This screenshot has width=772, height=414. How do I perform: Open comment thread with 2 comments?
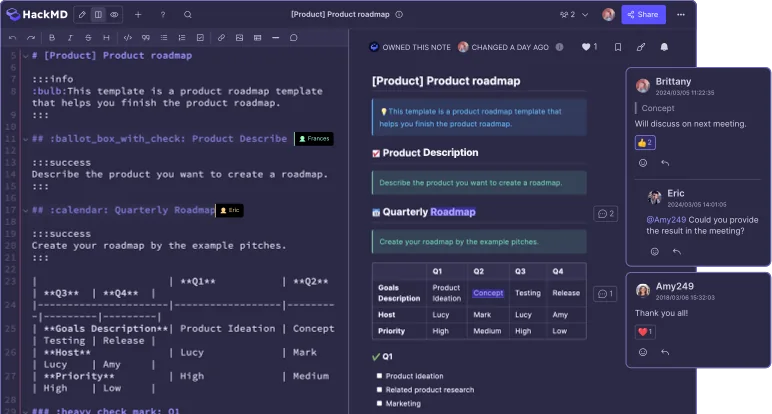[x=606, y=214]
